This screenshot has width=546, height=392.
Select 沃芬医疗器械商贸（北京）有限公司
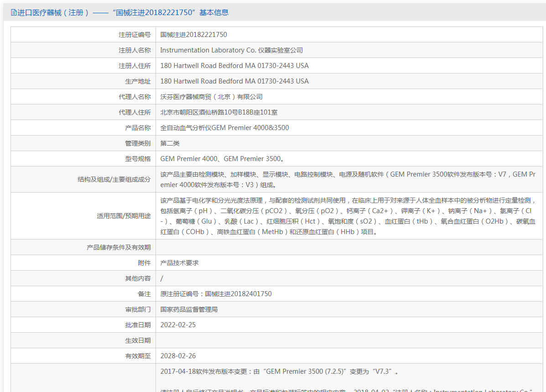click(211, 97)
